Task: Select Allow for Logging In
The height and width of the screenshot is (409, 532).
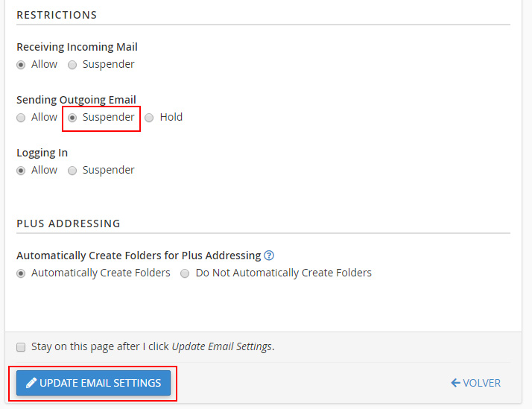Action: click(x=21, y=171)
